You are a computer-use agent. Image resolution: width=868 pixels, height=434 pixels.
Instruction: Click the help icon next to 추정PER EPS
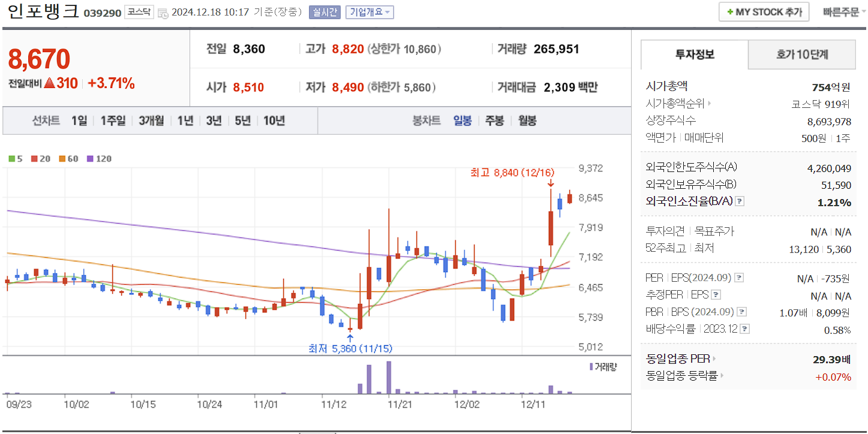pos(716,295)
